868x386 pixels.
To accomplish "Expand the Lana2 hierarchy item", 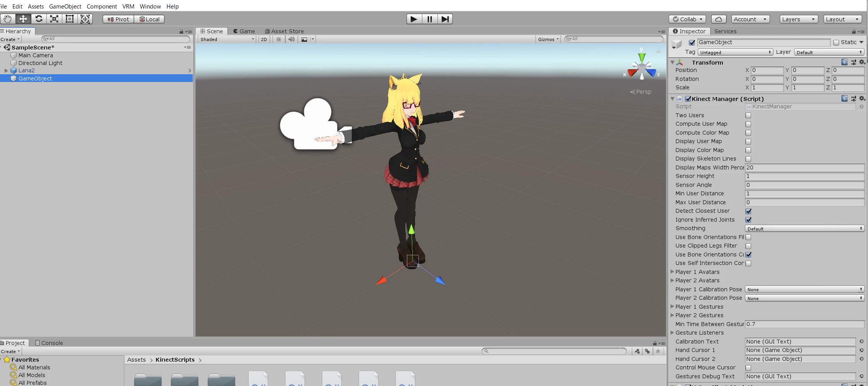I will coord(6,70).
